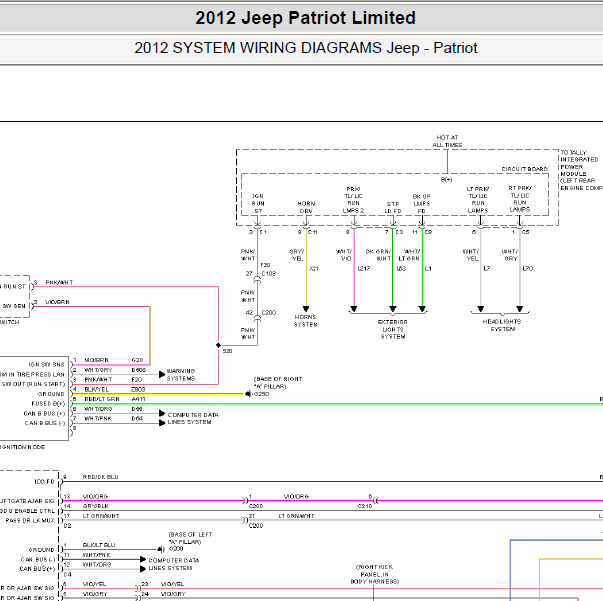
Task: Select the "L217" circuit code
Action: tap(363, 268)
